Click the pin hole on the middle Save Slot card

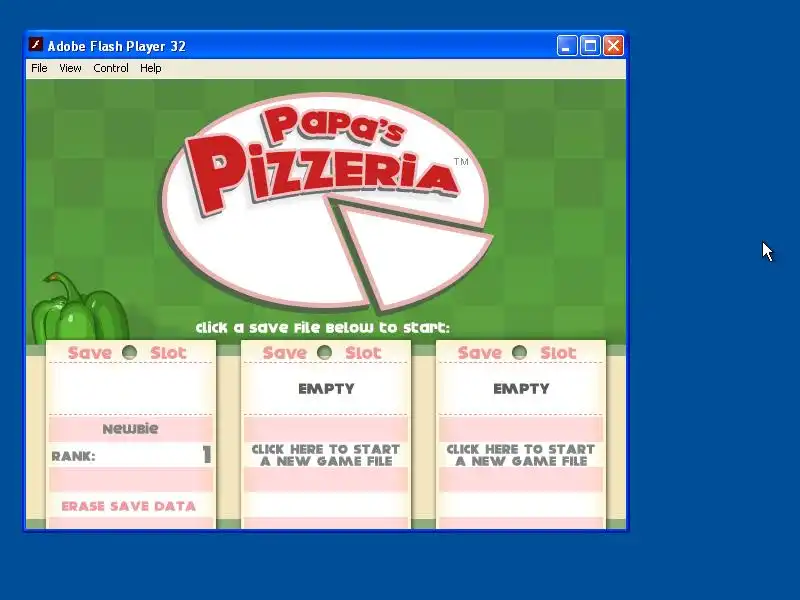[x=324, y=352]
